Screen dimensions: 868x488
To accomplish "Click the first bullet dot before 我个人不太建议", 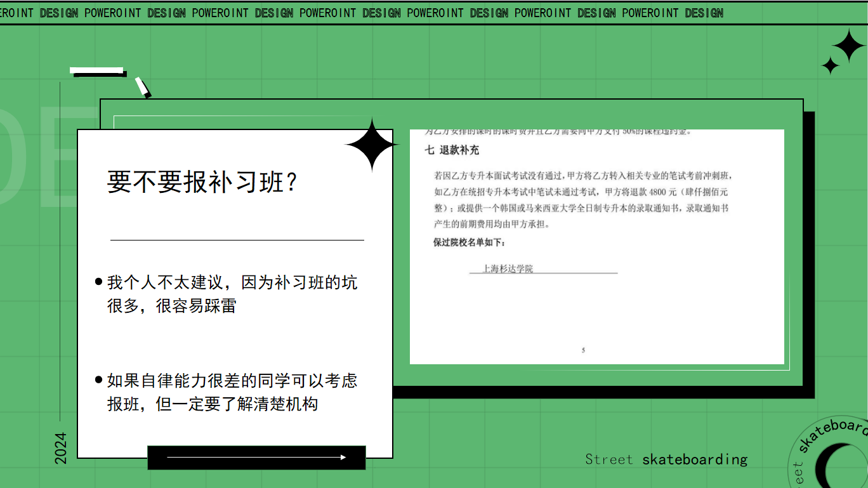I will pyautogui.click(x=98, y=282).
